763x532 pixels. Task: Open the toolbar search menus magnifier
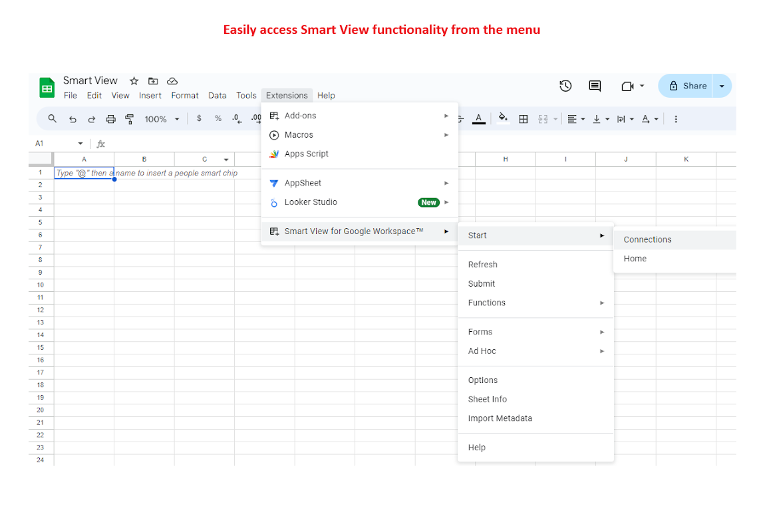pyautogui.click(x=52, y=118)
